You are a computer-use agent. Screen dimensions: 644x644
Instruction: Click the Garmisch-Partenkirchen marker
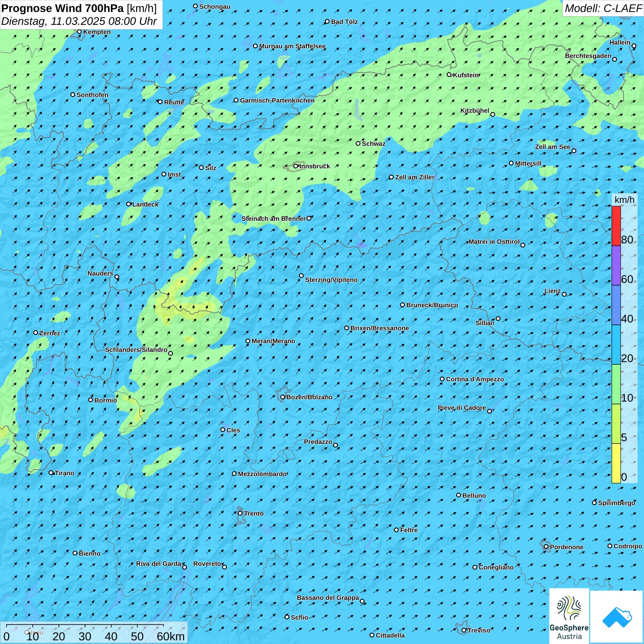[236, 100]
